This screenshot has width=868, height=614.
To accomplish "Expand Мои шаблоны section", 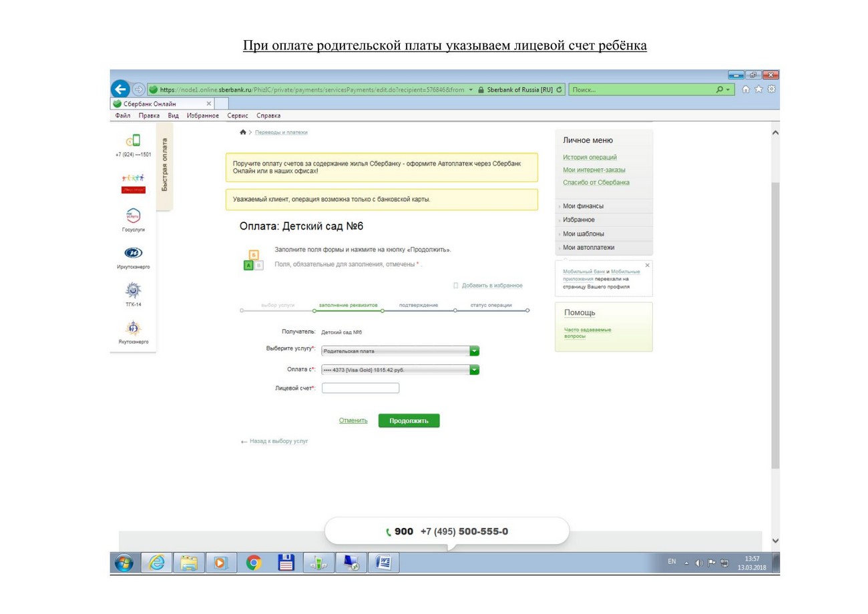I will 604,234.
